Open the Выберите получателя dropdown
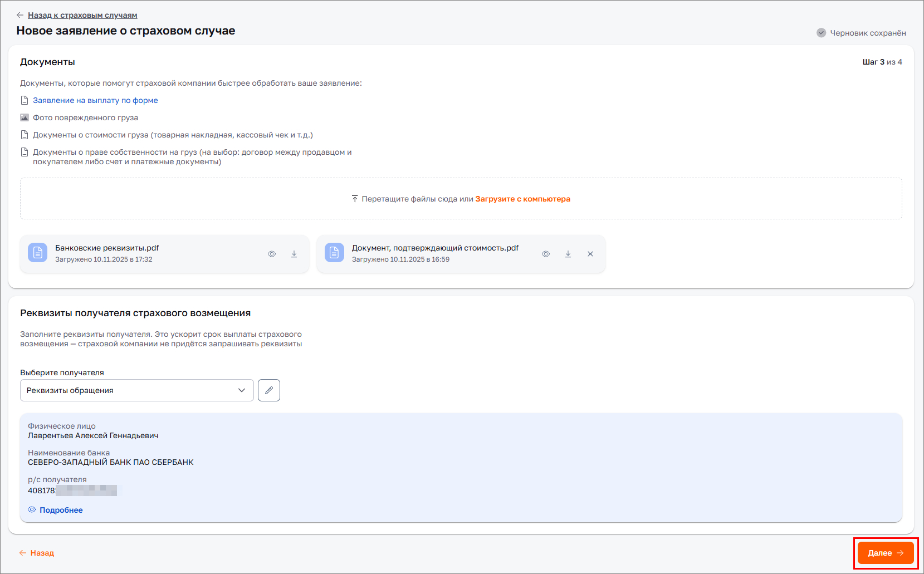Viewport: 924px width, 574px height. pos(136,390)
